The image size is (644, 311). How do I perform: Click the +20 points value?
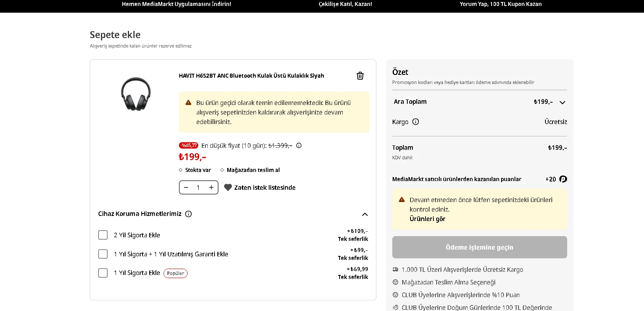coord(551,179)
